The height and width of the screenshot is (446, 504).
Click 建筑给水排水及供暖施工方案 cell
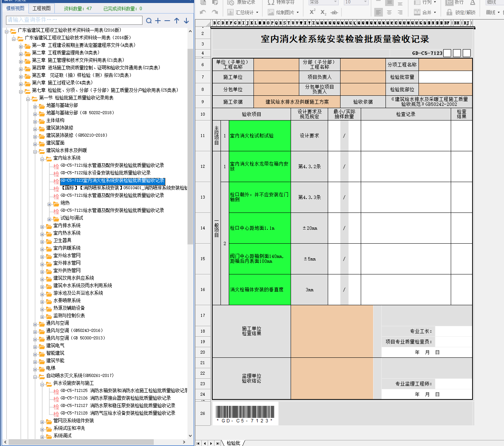pos(297,102)
